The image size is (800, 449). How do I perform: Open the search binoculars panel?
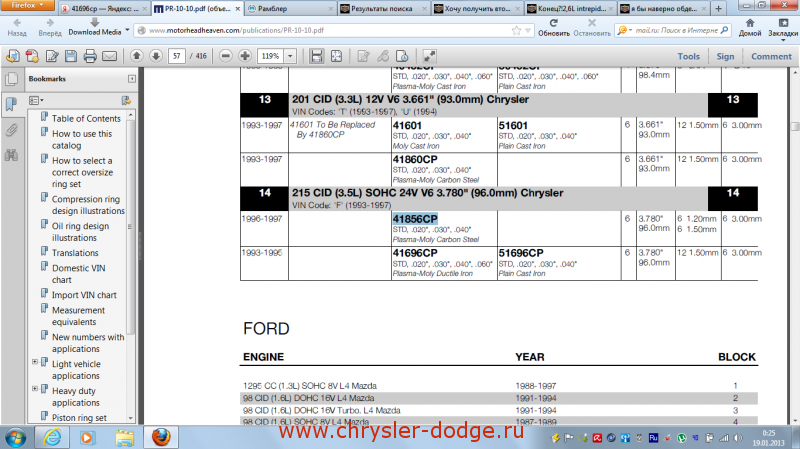[11, 155]
